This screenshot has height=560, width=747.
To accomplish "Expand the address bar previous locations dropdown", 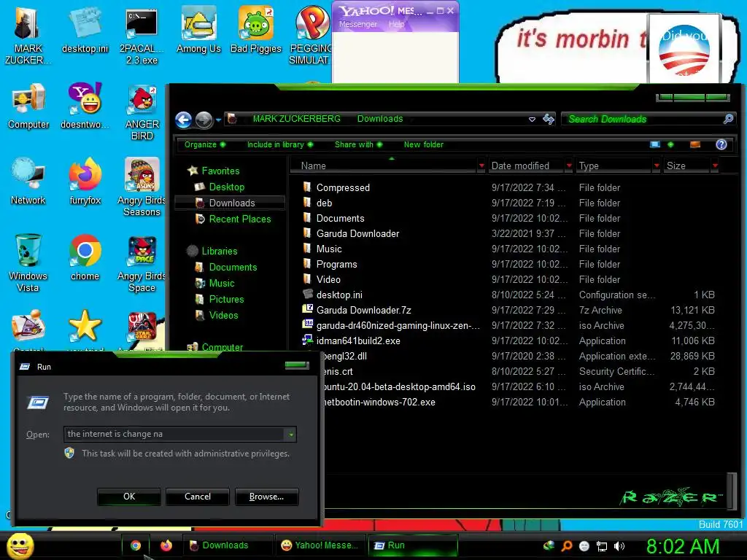I will [532, 120].
